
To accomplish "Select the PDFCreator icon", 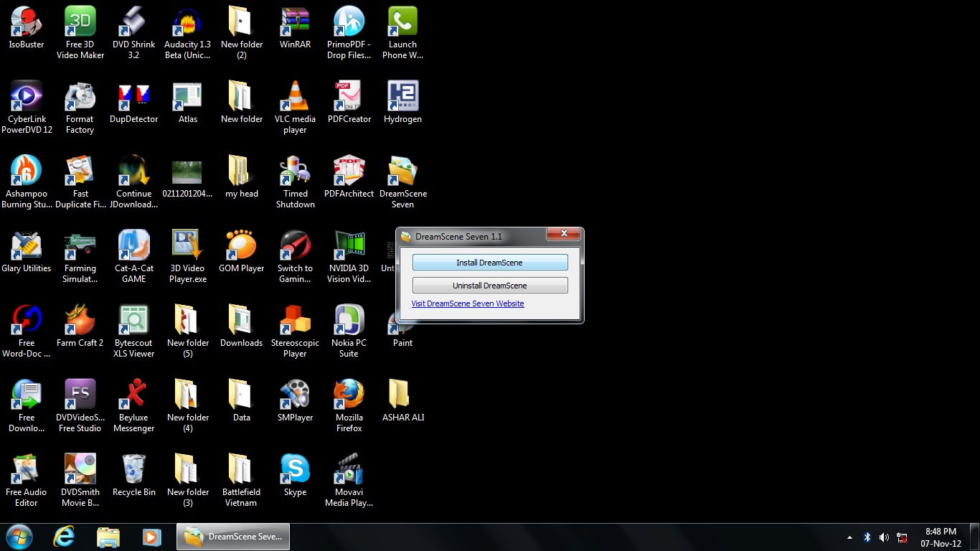I will (x=349, y=103).
